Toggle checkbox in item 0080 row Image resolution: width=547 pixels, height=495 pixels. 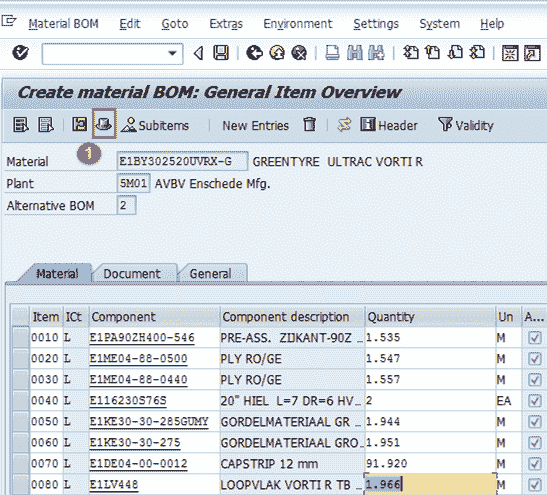coord(534,485)
